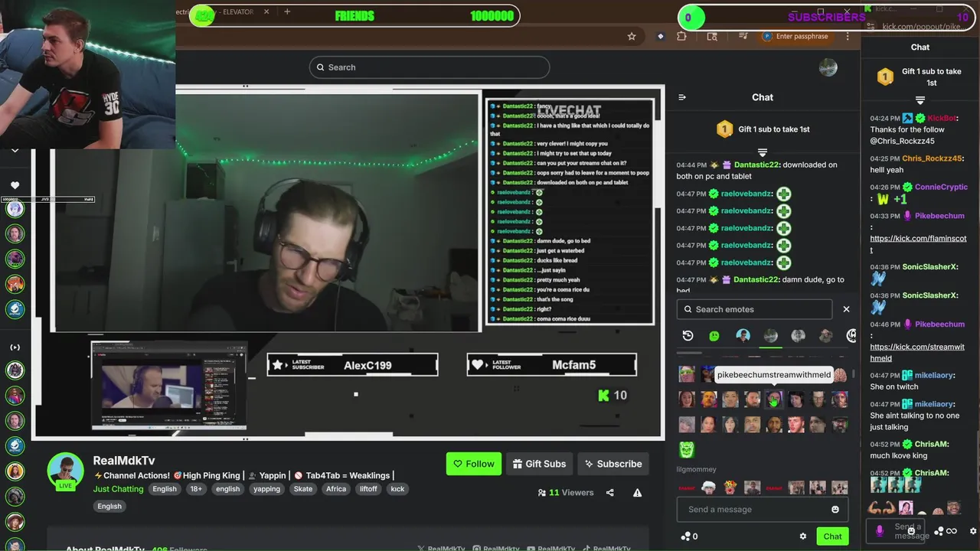Search emotes in the emote picker
This screenshot has width=980, height=551.
coord(754,309)
